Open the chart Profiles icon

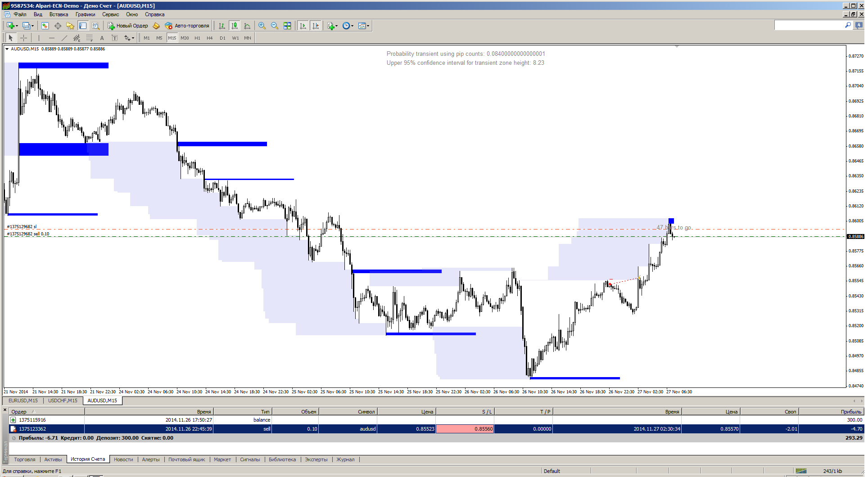pyautogui.click(x=26, y=26)
